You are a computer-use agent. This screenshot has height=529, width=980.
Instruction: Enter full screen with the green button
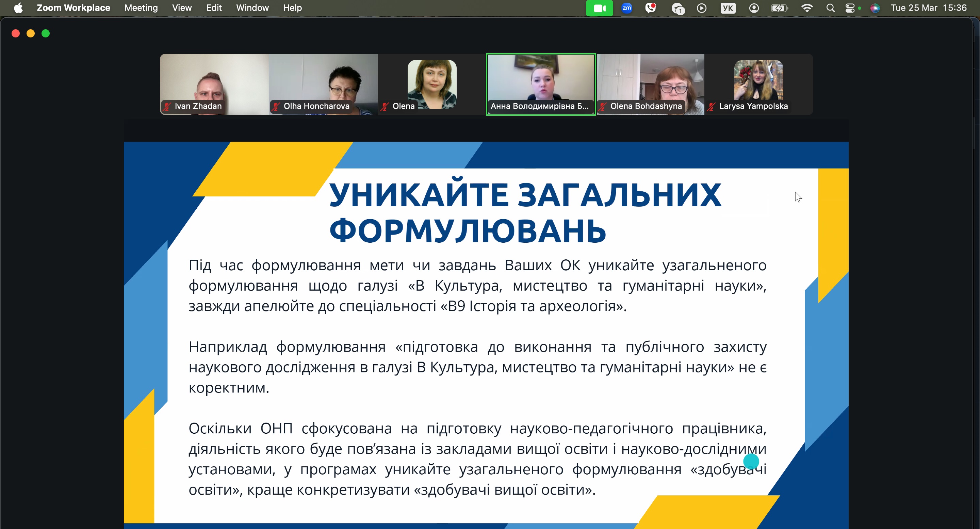tap(46, 33)
